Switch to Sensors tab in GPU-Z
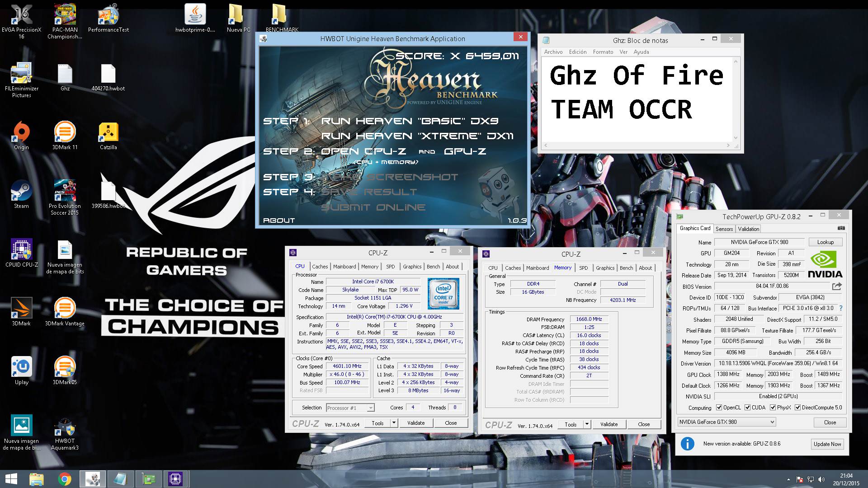The height and width of the screenshot is (488, 868). 724,229
